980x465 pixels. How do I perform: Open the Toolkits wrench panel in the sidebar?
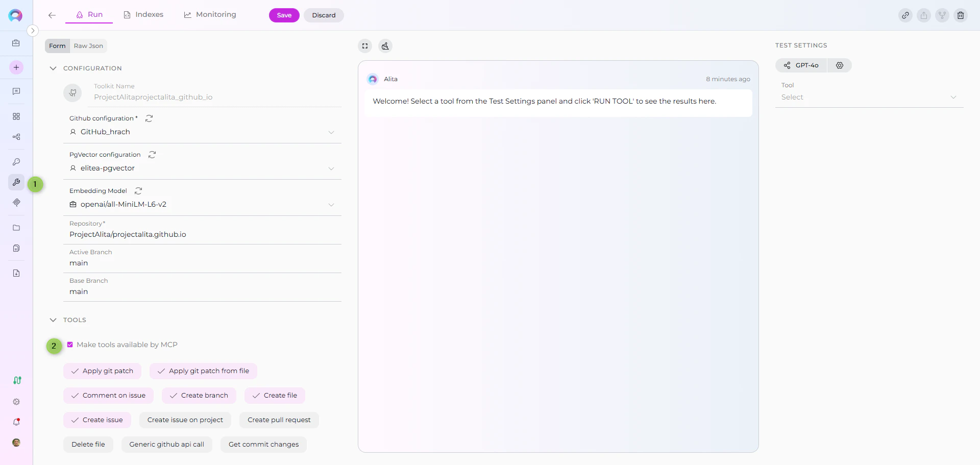16,182
